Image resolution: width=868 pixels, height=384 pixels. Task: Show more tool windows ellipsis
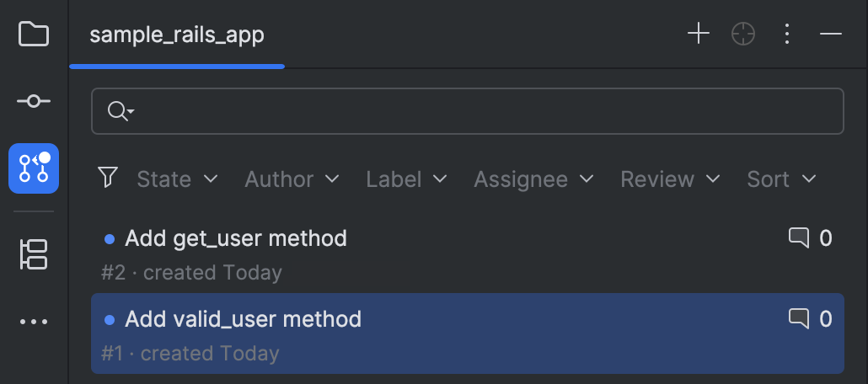(x=34, y=322)
